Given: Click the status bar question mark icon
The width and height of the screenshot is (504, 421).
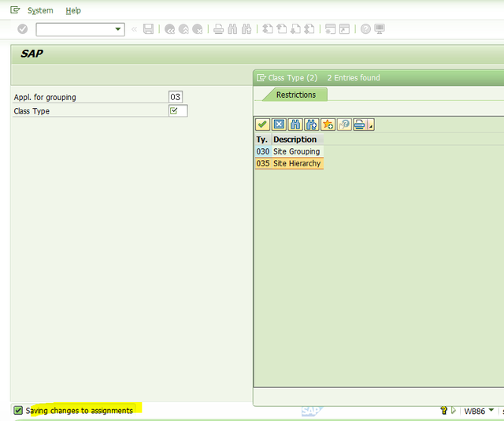Looking at the screenshot, I should [443, 411].
